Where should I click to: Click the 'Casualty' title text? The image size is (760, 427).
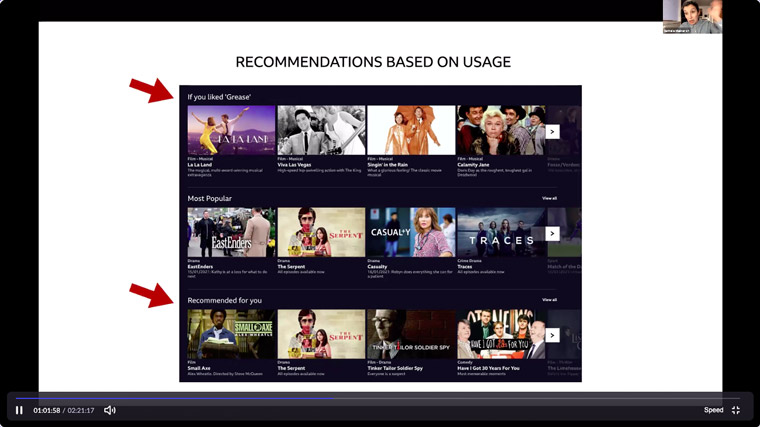point(378,267)
